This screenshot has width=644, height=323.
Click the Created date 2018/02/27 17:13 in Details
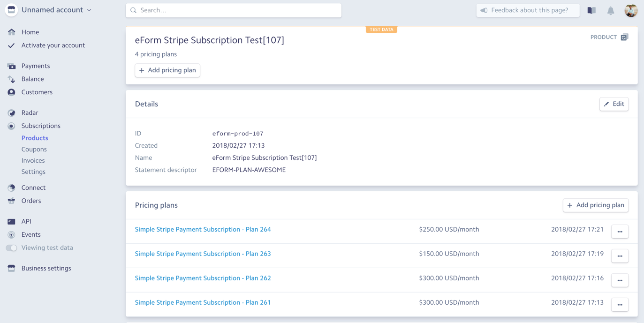pos(239,146)
